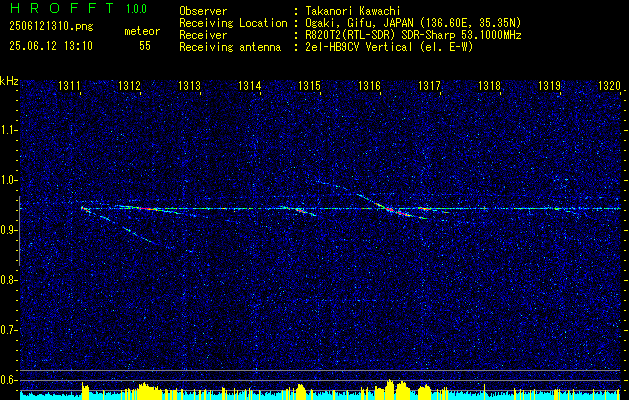
Task: Click the 1319 time marker
Action: pyautogui.click(x=550, y=85)
